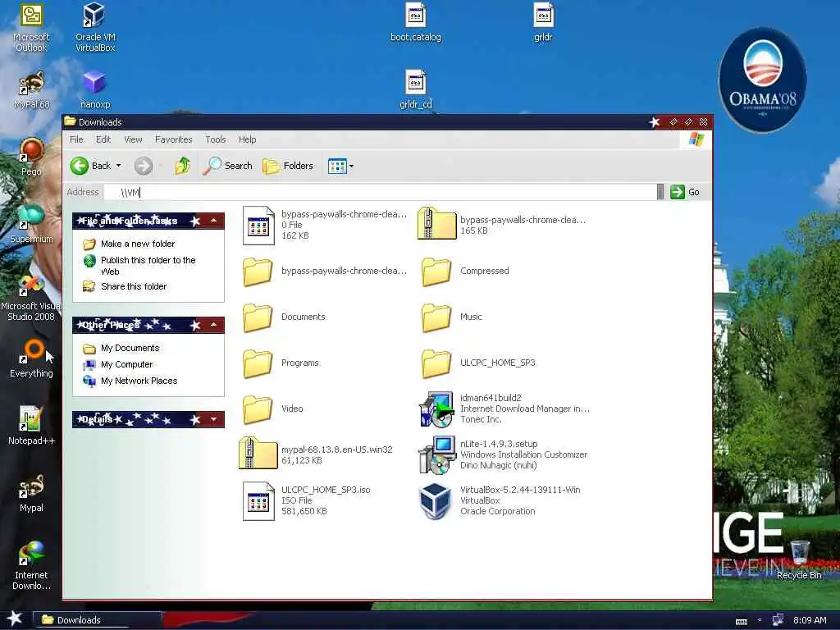The width and height of the screenshot is (840, 630).
Task: Click the 8:09 AM system clock
Action: click(810, 620)
